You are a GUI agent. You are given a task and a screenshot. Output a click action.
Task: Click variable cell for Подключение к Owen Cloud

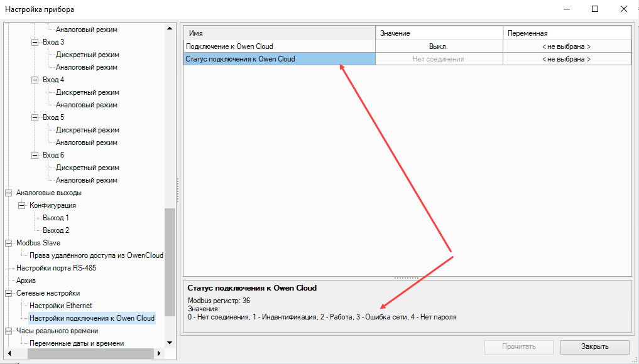point(566,46)
